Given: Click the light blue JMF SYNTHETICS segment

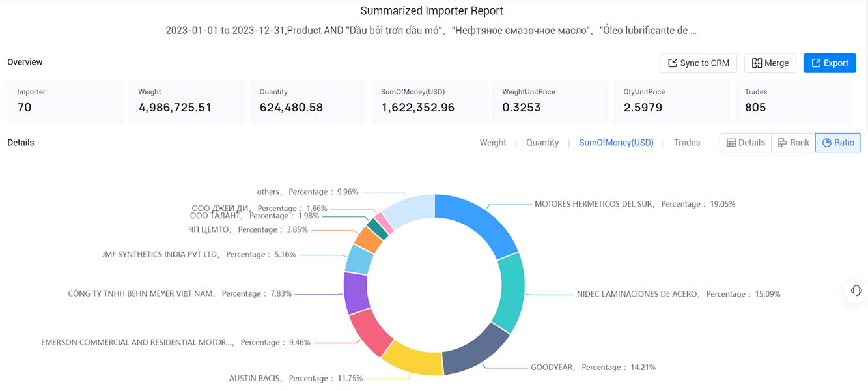Looking at the screenshot, I should point(358,259).
